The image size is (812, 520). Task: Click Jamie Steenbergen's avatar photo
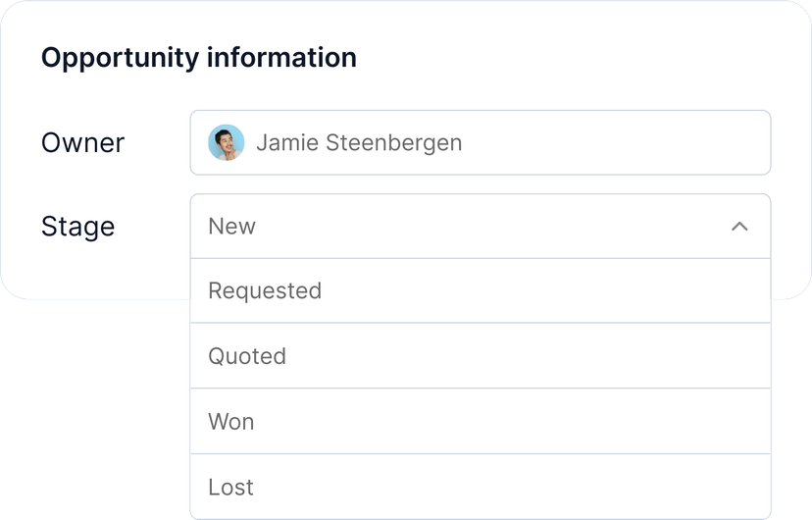(226, 143)
